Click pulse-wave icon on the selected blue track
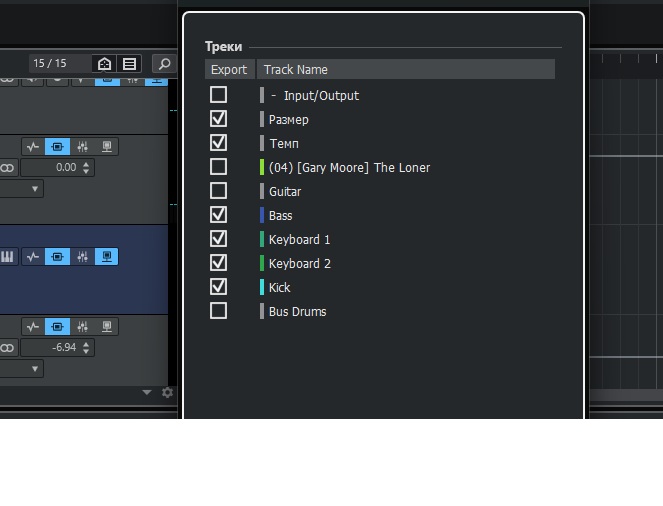663x506 pixels. pyautogui.click(x=33, y=257)
